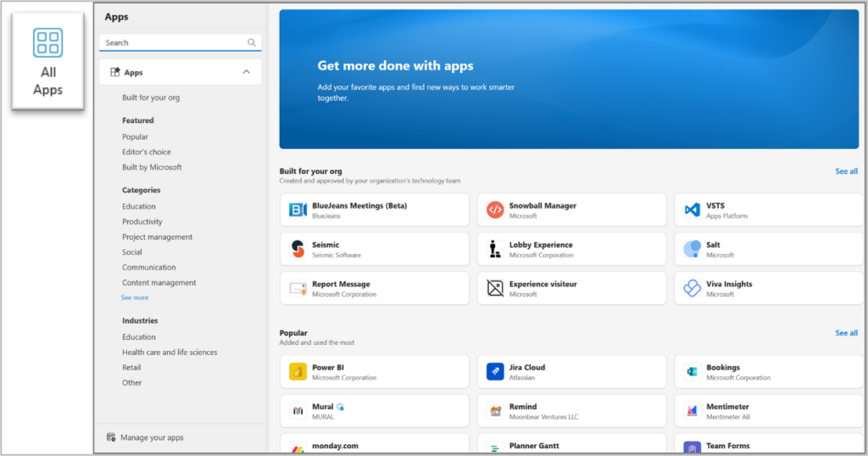Open the Jira Cloud app icon
This screenshot has width=868, height=456.
[x=495, y=371]
